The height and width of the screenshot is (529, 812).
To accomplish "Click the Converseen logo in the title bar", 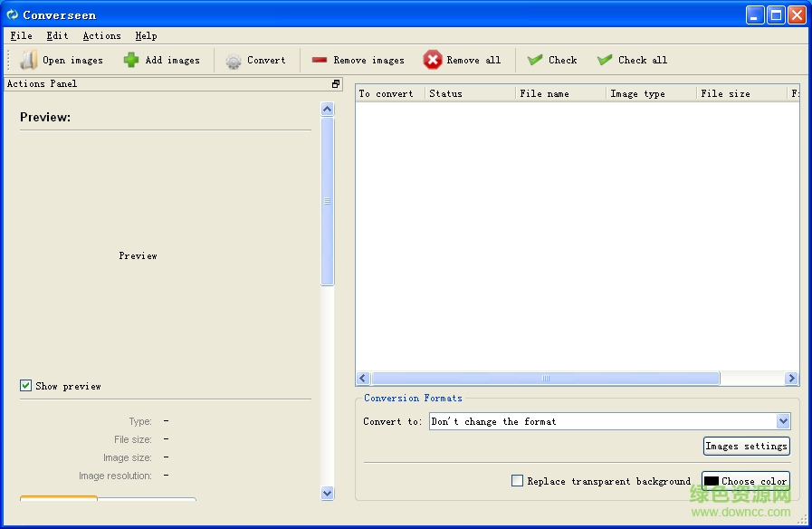I will 13,14.
